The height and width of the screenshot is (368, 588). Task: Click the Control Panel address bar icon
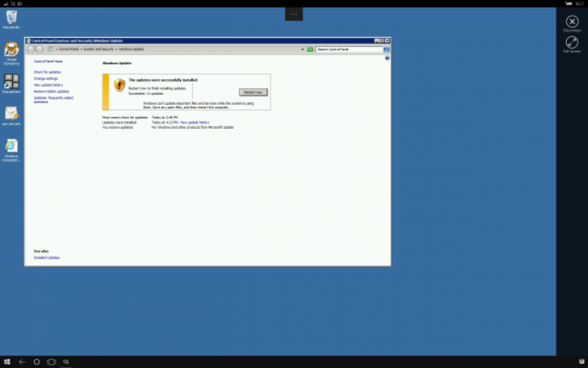51,49
